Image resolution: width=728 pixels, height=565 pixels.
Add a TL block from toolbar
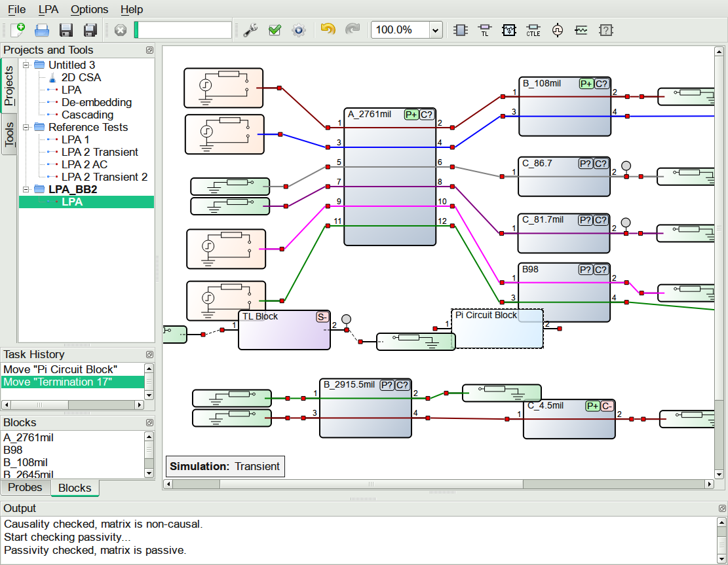[x=485, y=30]
